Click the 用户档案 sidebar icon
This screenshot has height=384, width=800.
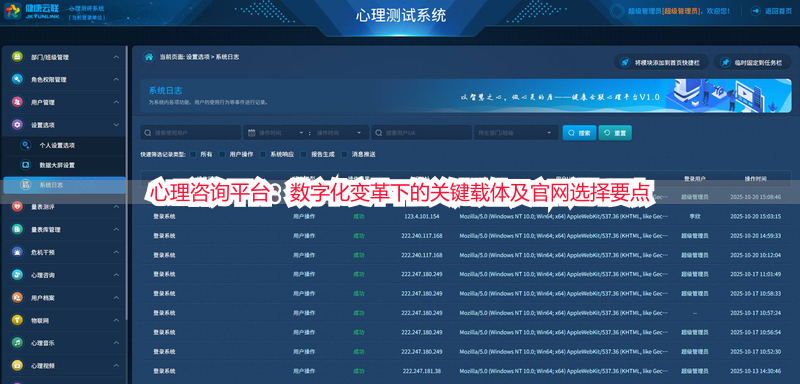point(17,297)
